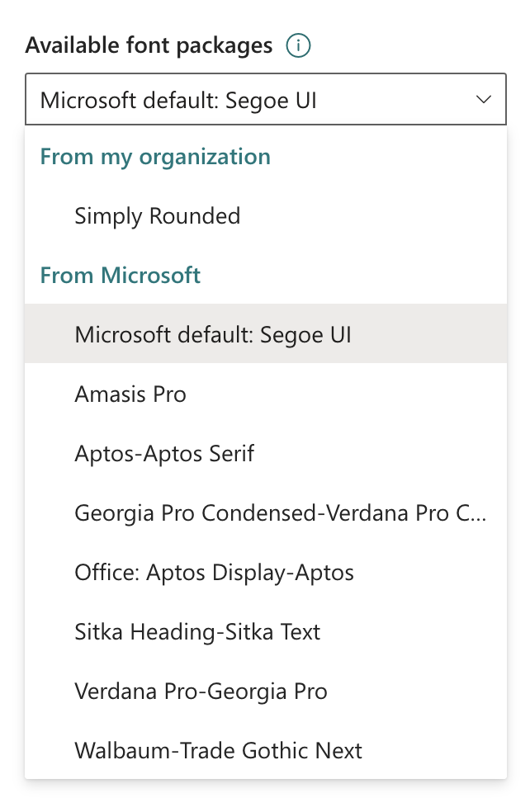Screen dimensions: 530x812
Task: Select Office: Aptos Display-Aptos
Action: tap(214, 573)
